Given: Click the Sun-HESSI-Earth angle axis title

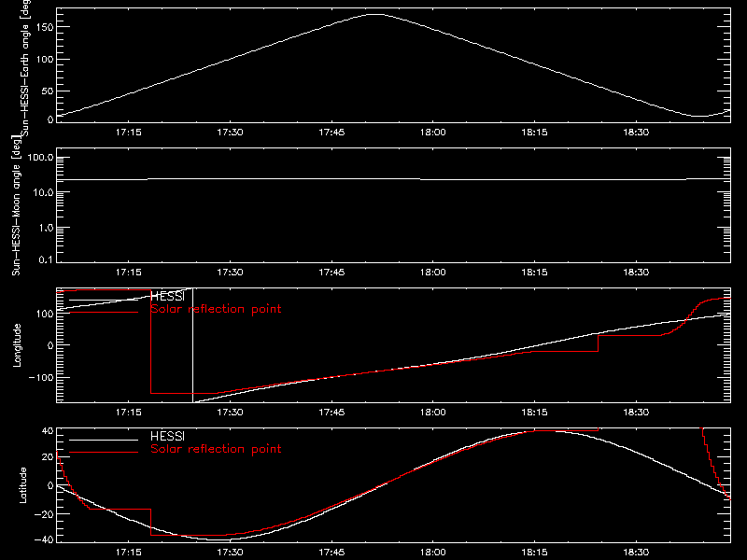Looking at the screenshot, I should 25,68.
